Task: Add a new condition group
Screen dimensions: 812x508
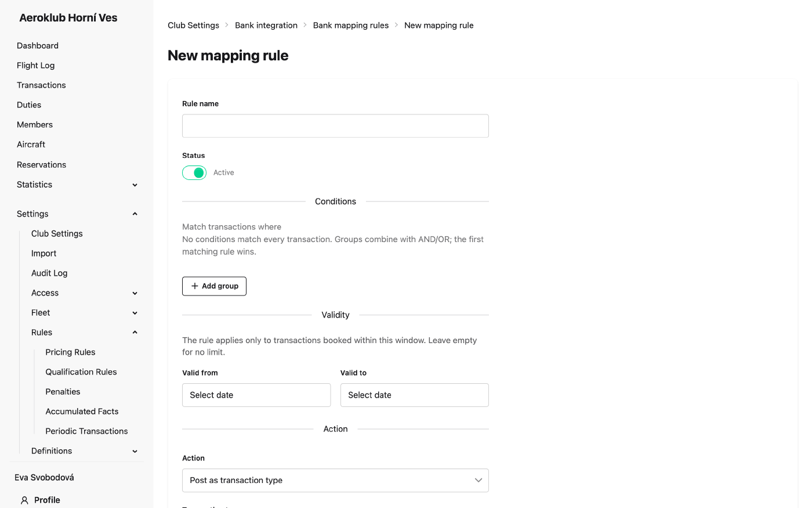Action: tap(214, 286)
